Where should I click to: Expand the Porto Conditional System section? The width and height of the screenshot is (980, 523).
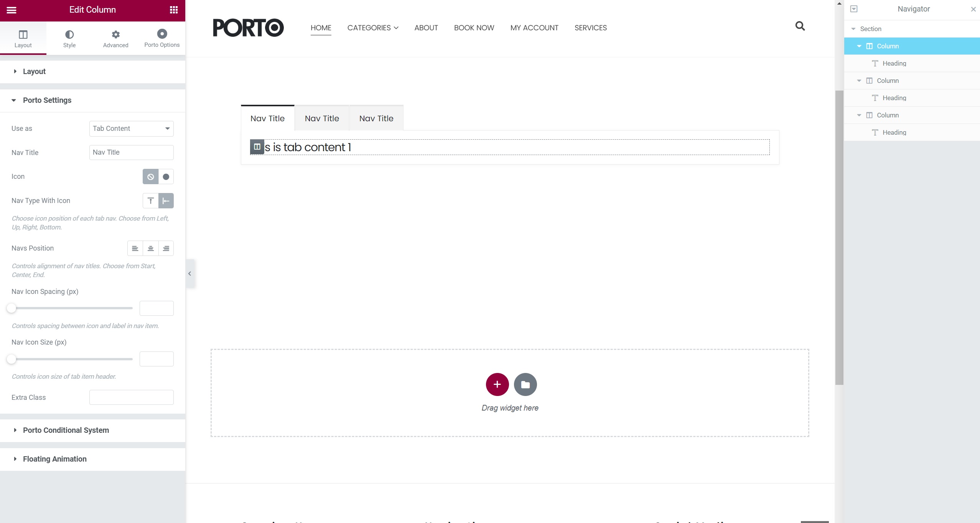point(65,430)
